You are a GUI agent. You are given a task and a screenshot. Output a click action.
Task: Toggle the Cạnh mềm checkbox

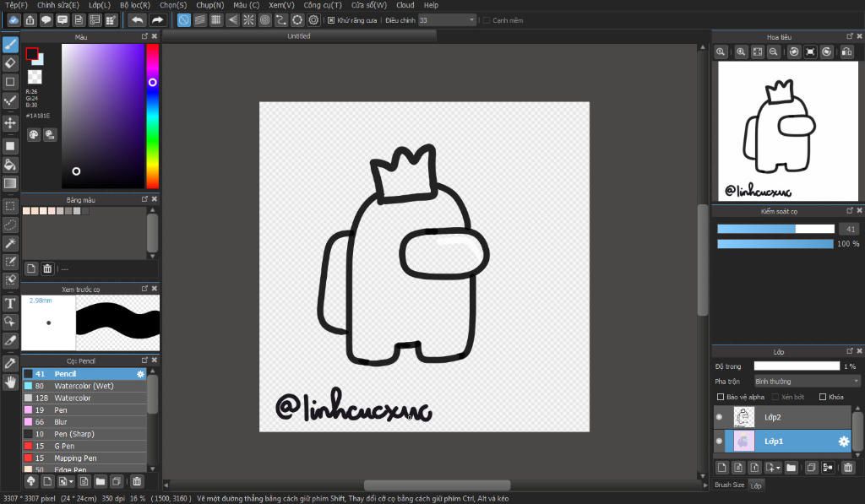(486, 20)
